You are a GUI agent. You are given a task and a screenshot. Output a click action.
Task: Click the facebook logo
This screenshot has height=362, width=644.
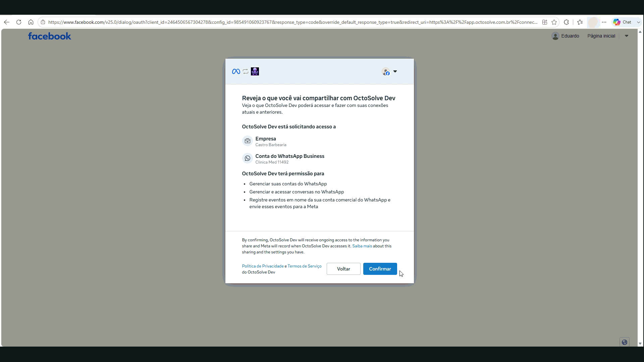coord(50,36)
